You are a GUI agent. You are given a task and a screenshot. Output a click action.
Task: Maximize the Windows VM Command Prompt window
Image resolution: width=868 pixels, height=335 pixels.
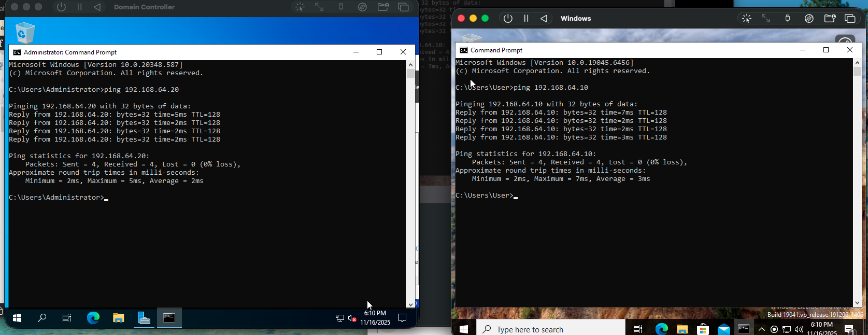(826, 50)
